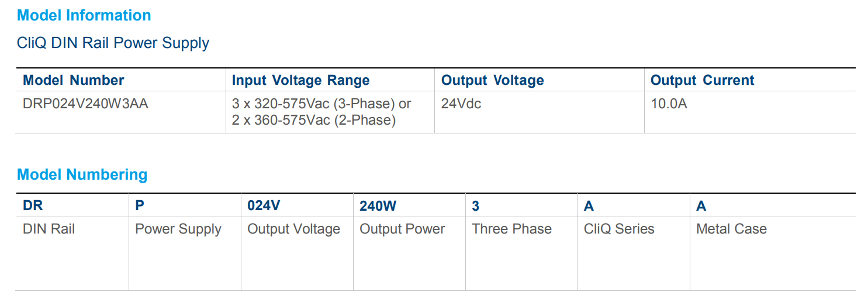This screenshot has height=295, width=868.
Task: Click the "Model Numbering" section heading
Action: coord(82,174)
